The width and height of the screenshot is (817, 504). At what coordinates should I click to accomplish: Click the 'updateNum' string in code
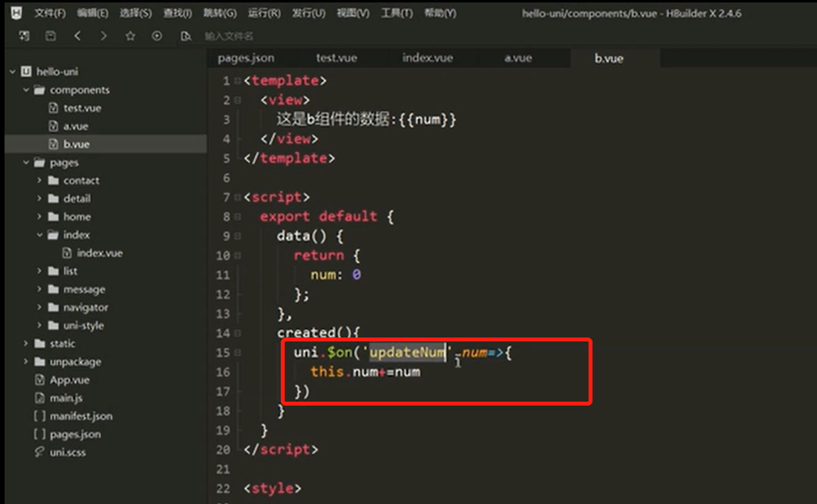[407, 353]
